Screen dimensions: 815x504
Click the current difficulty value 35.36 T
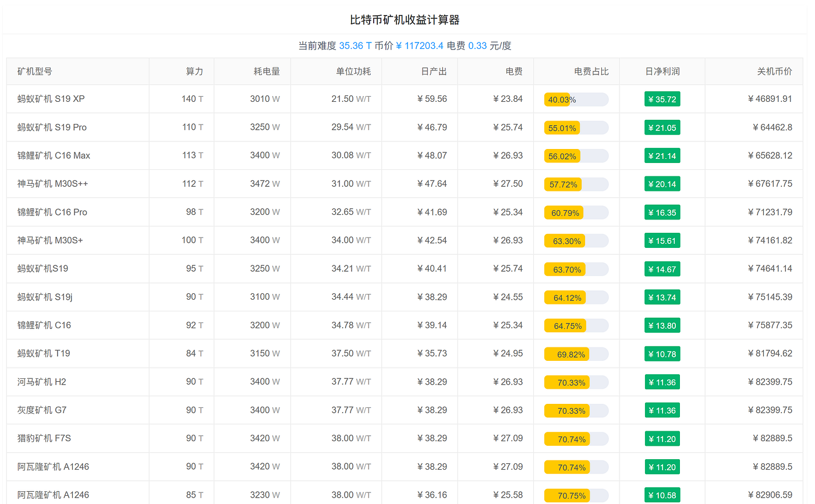pyautogui.click(x=355, y=45)
